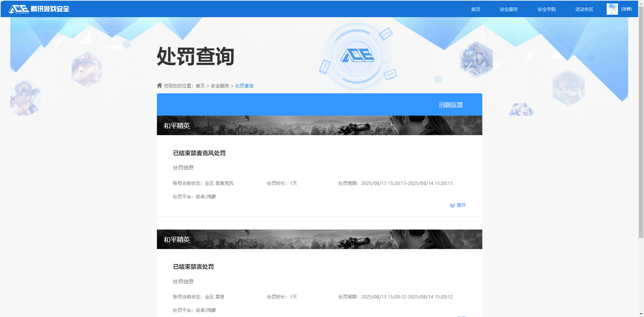Screen dimensions: 644x317
Task: Click the ACE Tencent Game Security logo
Action: 39,9
